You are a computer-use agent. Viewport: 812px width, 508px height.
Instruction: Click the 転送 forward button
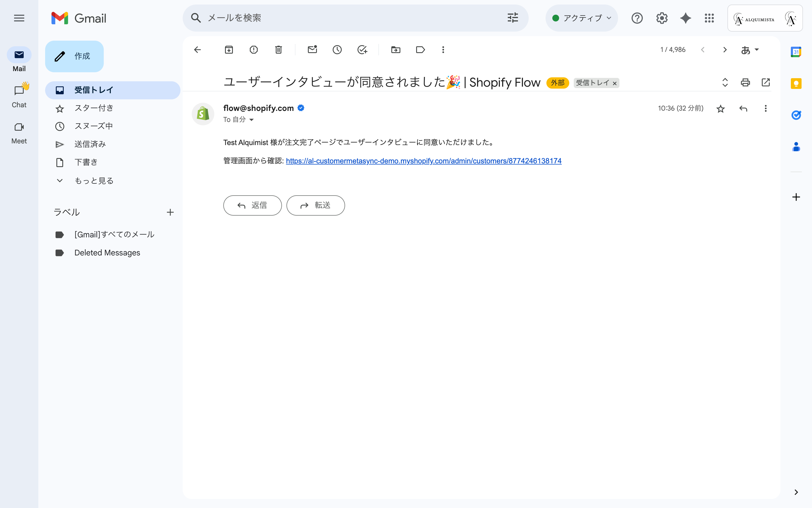[315, 205]
